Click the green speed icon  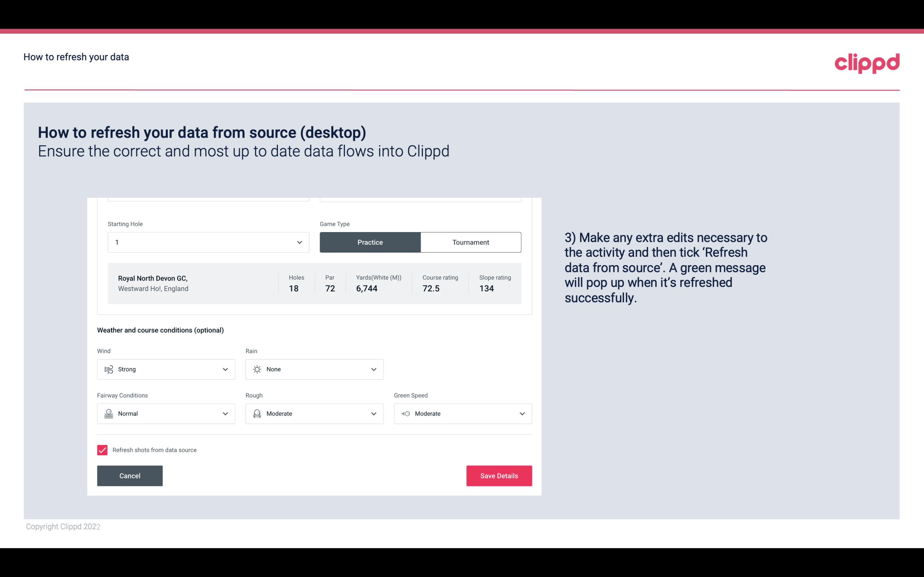[x=406, y=414]
